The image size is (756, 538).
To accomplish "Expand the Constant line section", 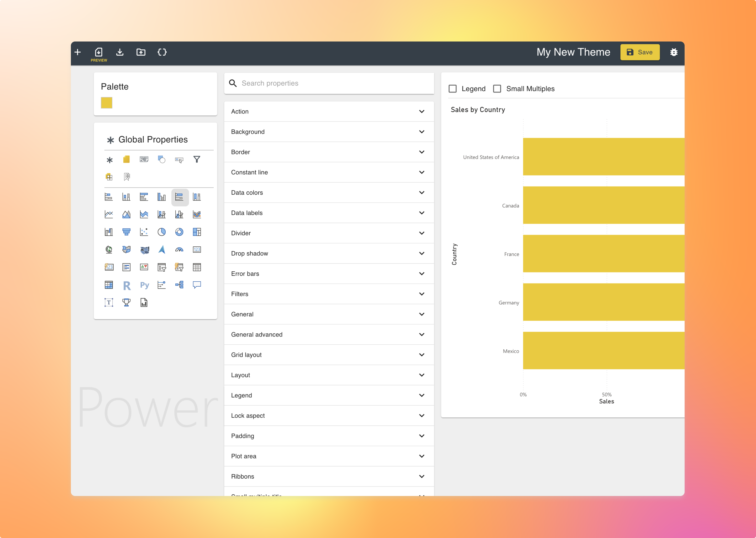I will [329, 172].
